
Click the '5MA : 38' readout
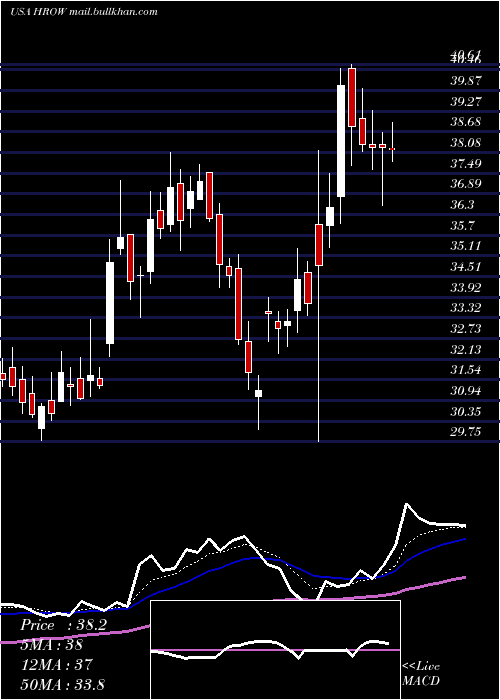tap(51, 645)
